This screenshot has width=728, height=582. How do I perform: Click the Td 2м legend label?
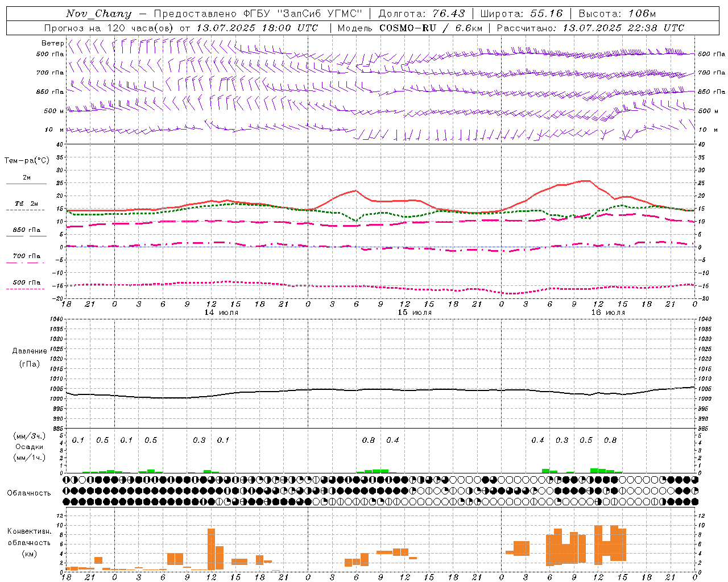pyautogui.click(x=27, y=203)
